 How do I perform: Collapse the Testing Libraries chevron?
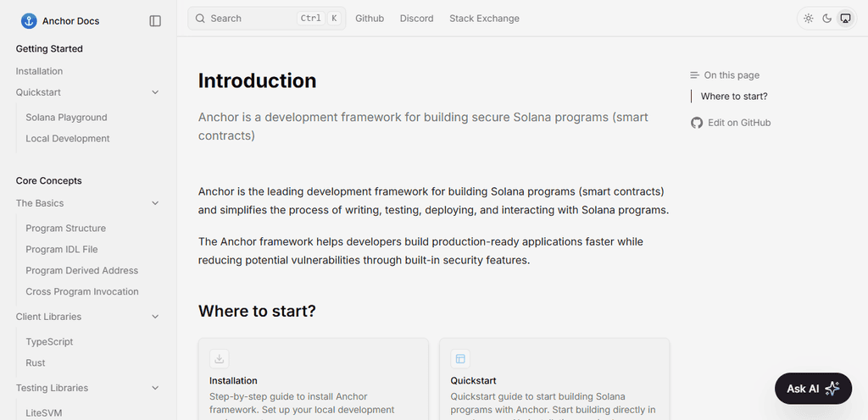pos(156,388)
